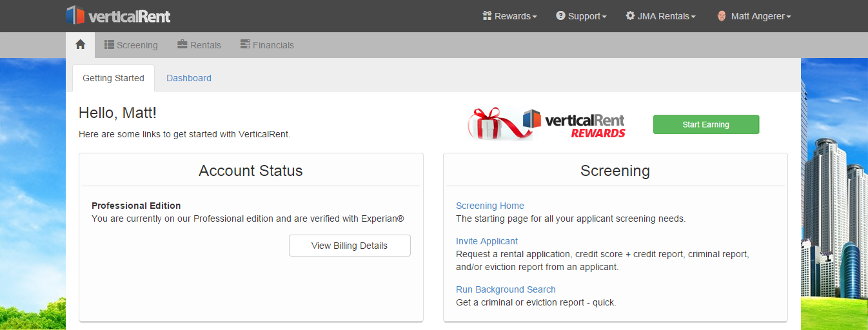This screenshot has width=868, height=330.
Task: Open the Financials navigation item
Action: (x=267, y=45)
